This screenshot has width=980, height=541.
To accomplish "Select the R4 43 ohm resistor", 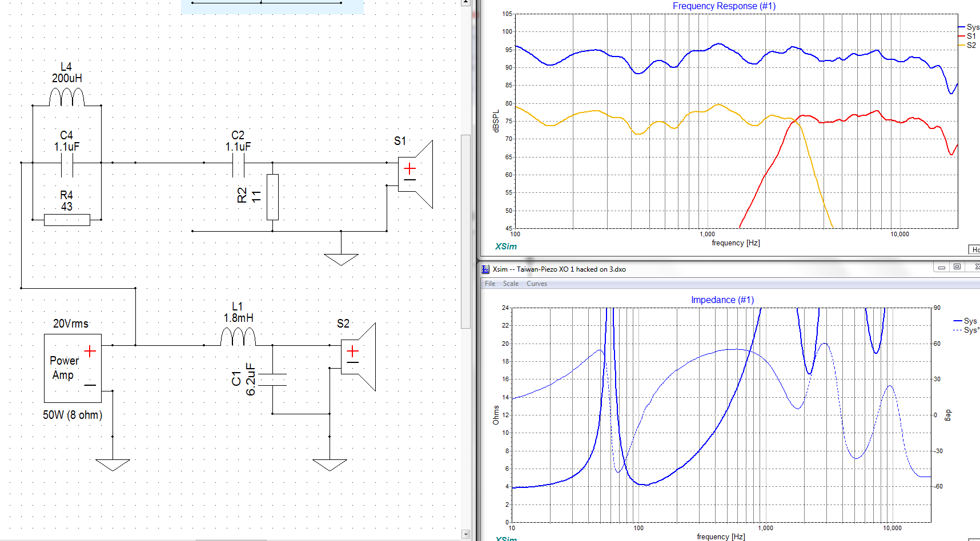I will click(x=67, y=220).
